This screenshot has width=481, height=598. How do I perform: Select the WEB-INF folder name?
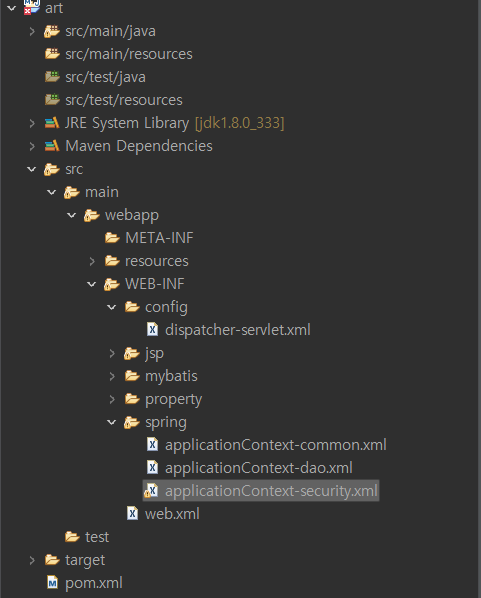(154, 284)
